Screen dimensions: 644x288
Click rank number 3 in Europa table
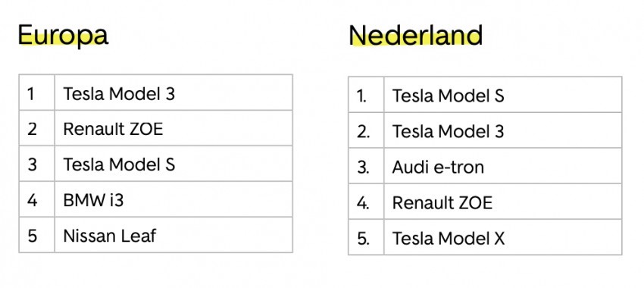(x=32, y=164)
